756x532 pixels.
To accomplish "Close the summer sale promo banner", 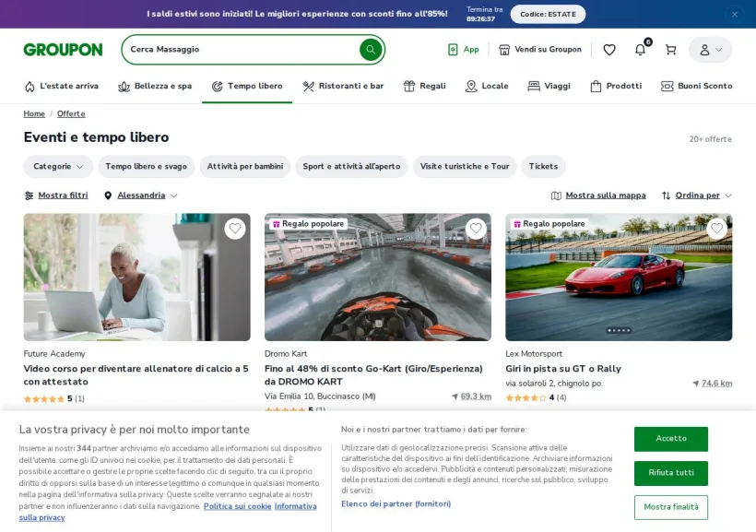I will click(734, 15).
